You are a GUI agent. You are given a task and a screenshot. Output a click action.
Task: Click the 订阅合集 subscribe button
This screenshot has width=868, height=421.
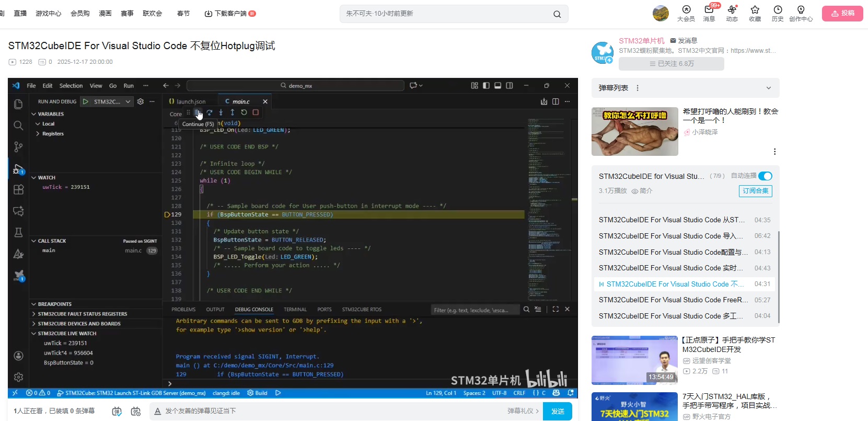click(x=755, y=191)
